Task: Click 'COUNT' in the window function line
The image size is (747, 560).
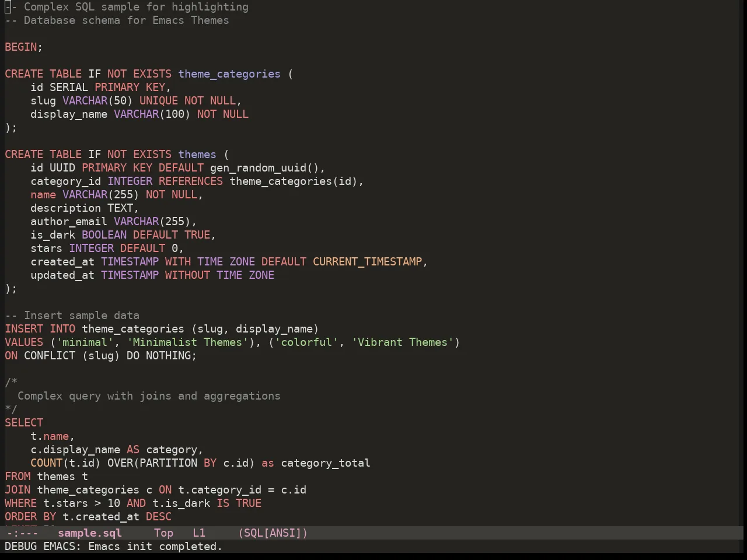Action: point(46,463)
